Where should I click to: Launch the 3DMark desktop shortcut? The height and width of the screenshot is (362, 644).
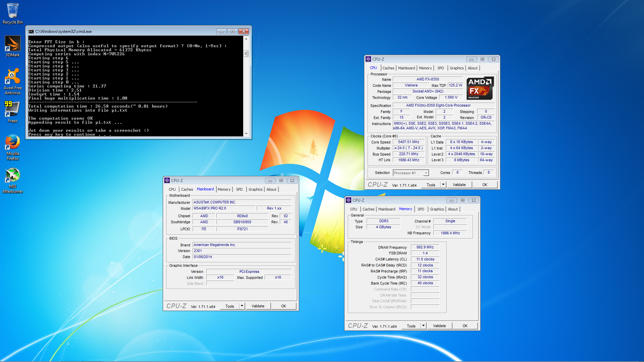tap(12, 46)
